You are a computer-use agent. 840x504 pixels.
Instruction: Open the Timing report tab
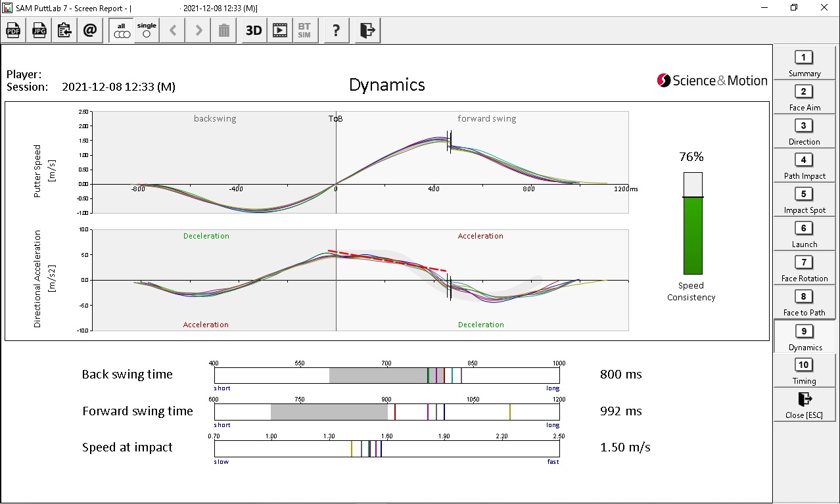(x=804, y=371)
